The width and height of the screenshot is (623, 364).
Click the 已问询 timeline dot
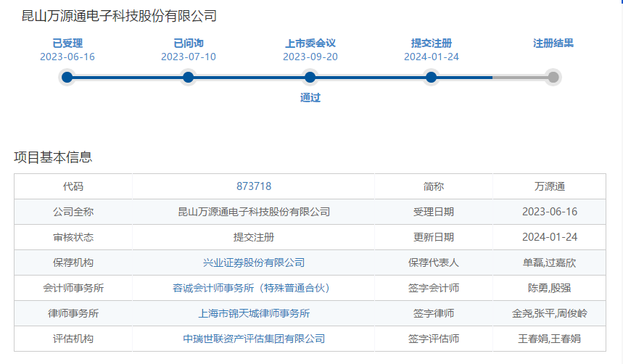tap(189, 77)
